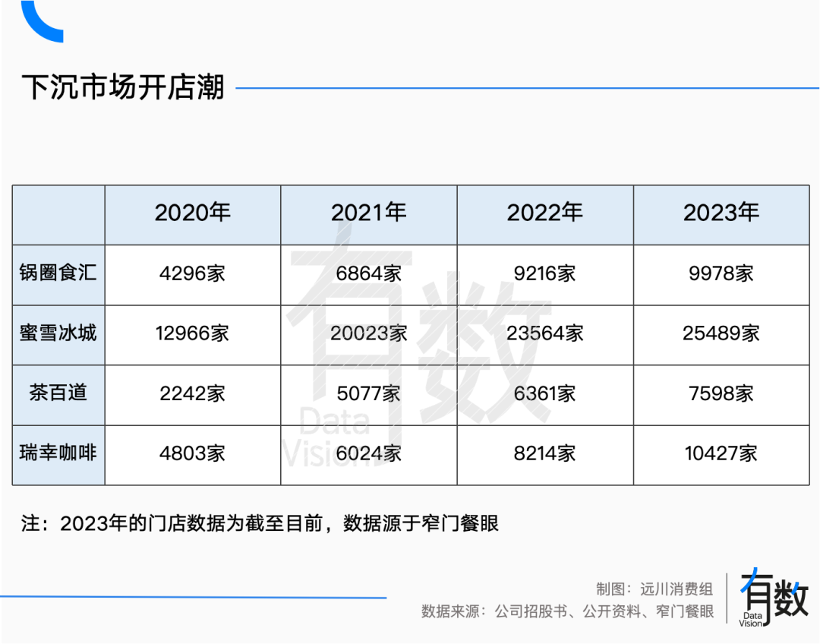The height and width of the screenshot is (644, 820).
Task: Click the 2242家 value for 茶百道
Action: (192, 395)
